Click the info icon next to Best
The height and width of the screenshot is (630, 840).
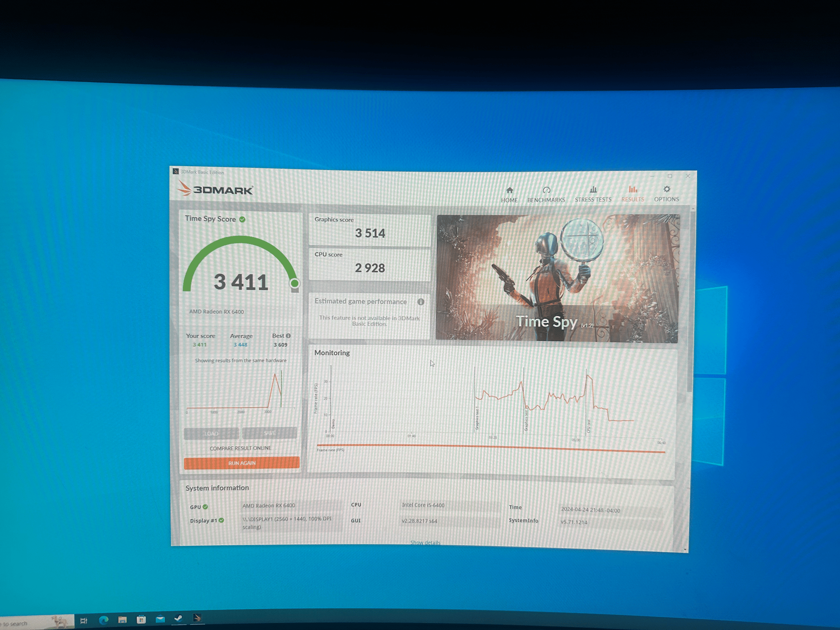click(x=288, y=336)
